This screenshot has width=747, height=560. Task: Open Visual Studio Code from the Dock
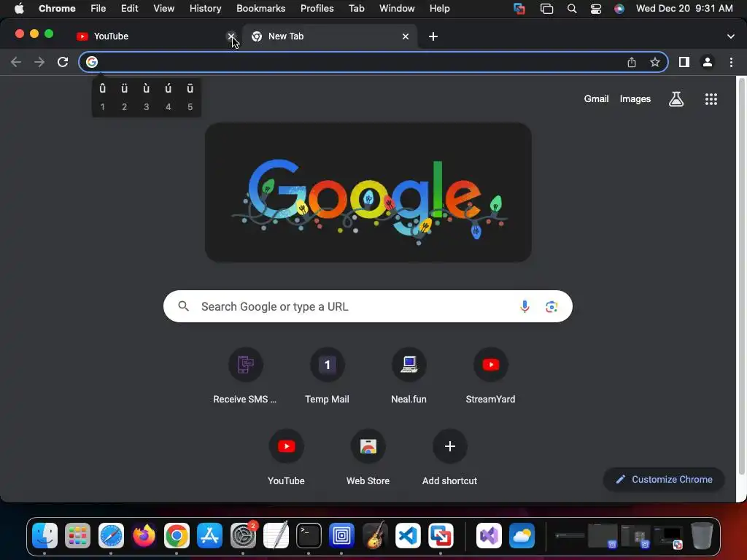[x=408, y=536]
